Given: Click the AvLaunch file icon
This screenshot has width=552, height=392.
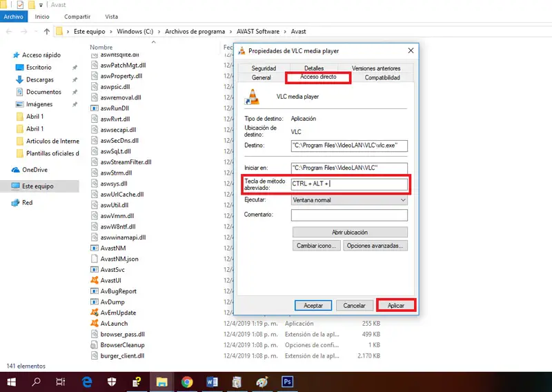Looking at the screenshot, I should (x=95, y=323).
